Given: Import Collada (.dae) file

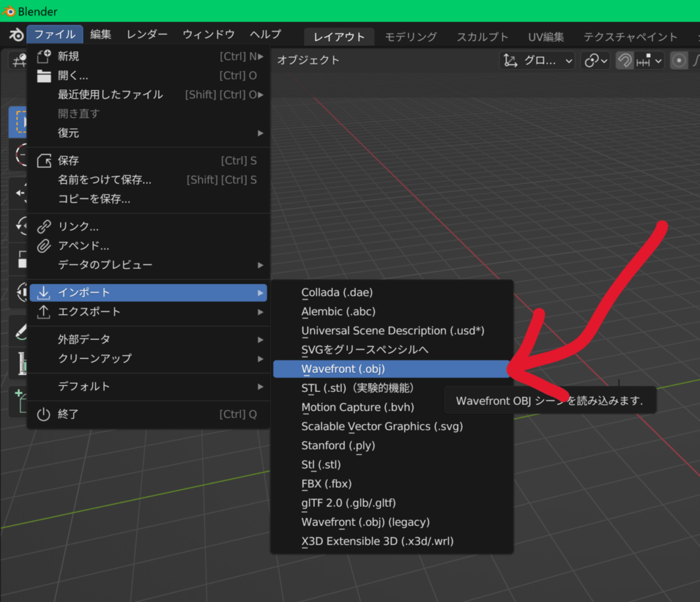Looking at the screenshot, I should click(392, 293).
